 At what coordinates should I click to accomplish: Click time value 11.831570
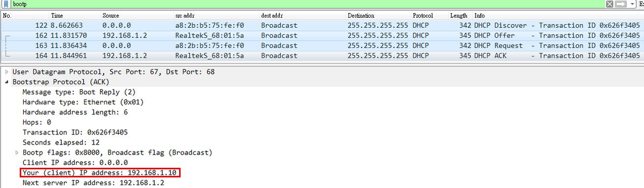69,35
